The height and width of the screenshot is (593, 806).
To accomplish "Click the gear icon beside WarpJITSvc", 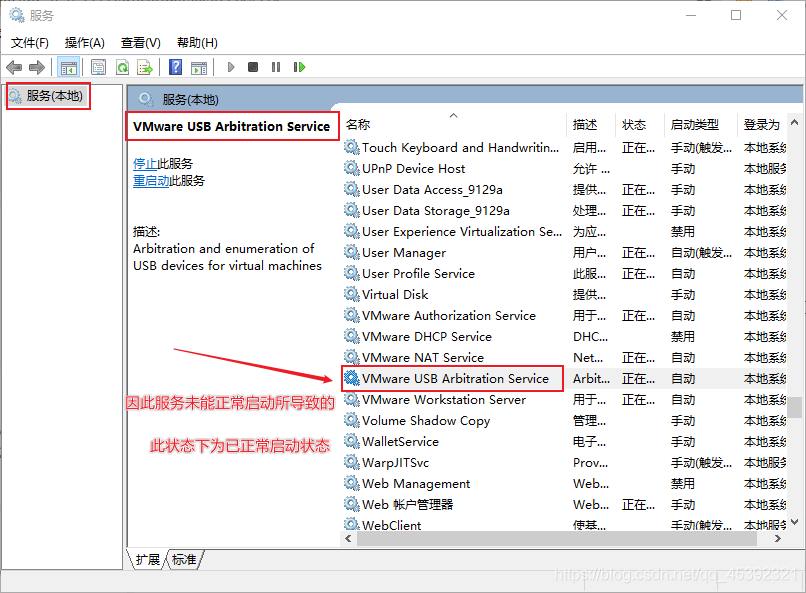I will tap(352, 462).
